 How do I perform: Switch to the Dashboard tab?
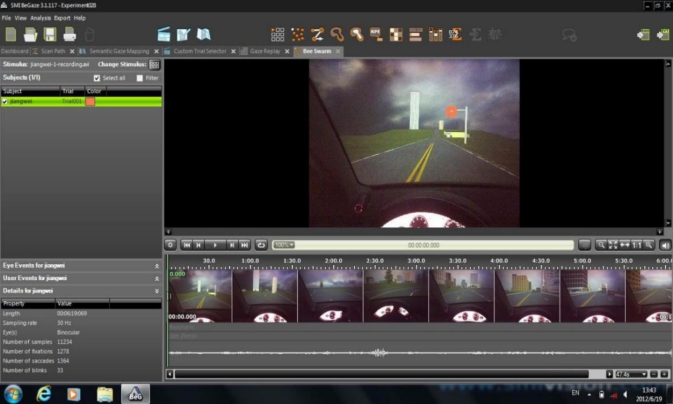point(14,51)
